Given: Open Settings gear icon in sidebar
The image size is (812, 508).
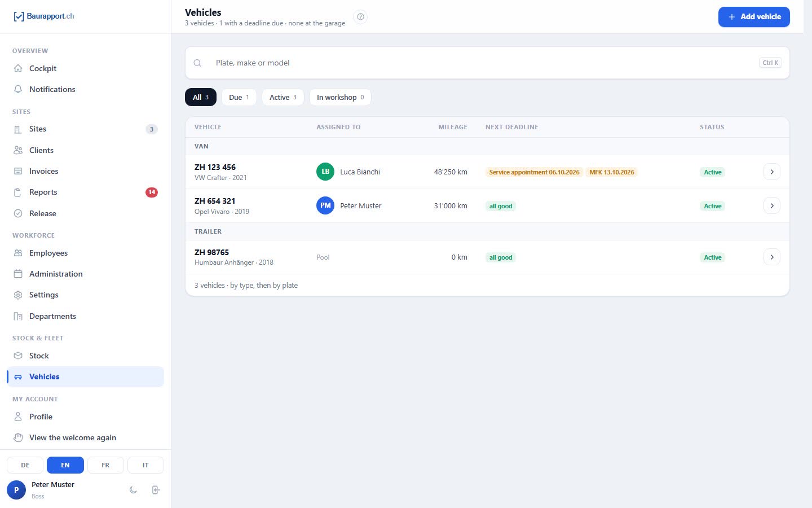Looking at the screenshot, I should 18,295.
